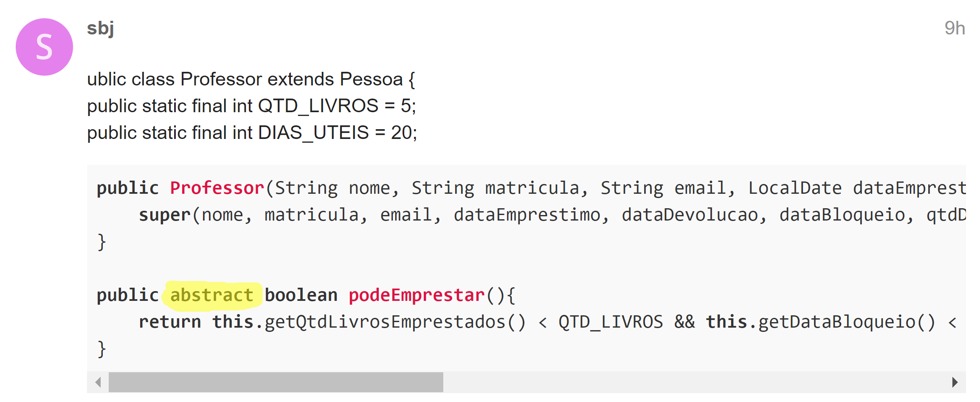This screenshot has width=980, height=402.
Task: Click the dataDevolucao argument in super call
Action: point(690,215)
